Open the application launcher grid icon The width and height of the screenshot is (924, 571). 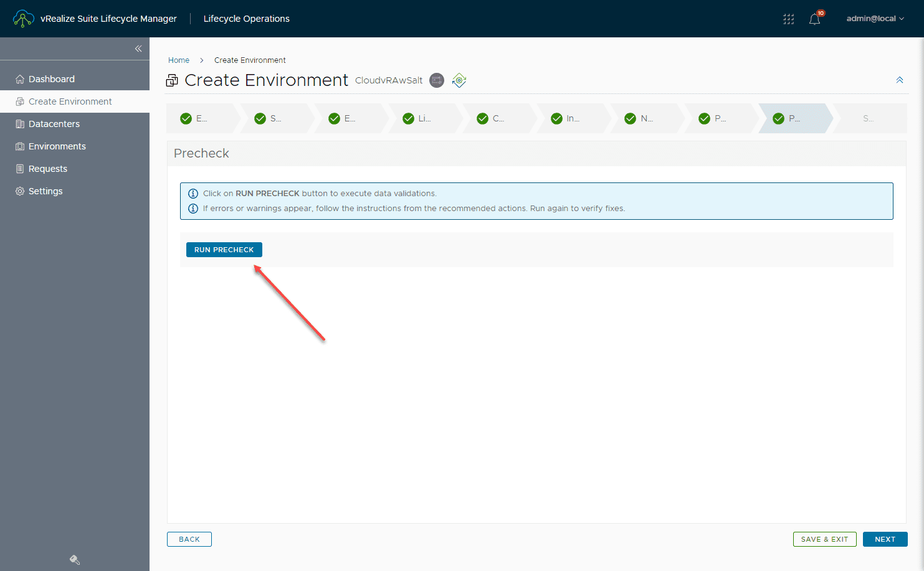[x=788, y=19]
